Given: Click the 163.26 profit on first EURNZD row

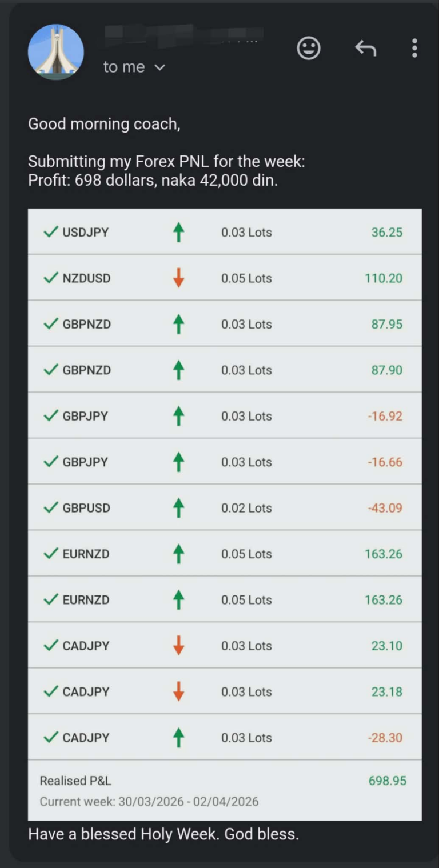Looking at the screenshot, I should 384,554.
